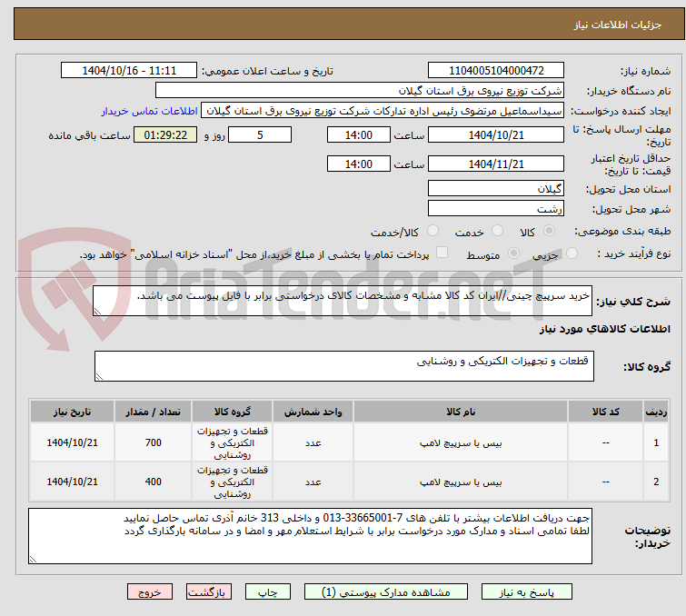Image resolution: width=686 pixels, height=616 pixels.
Task: Click the resize handle of the buyer notes box
Action: pos(34,559)
